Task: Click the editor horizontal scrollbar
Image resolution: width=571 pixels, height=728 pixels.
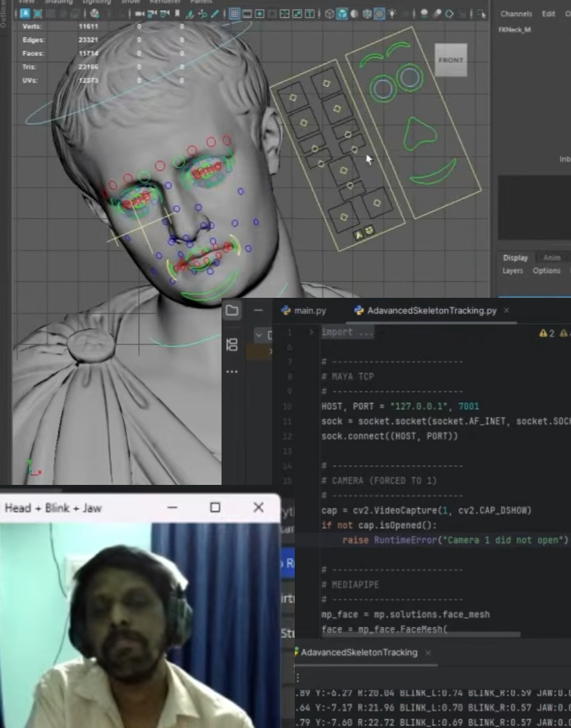Action: click(x=421, y=634)
